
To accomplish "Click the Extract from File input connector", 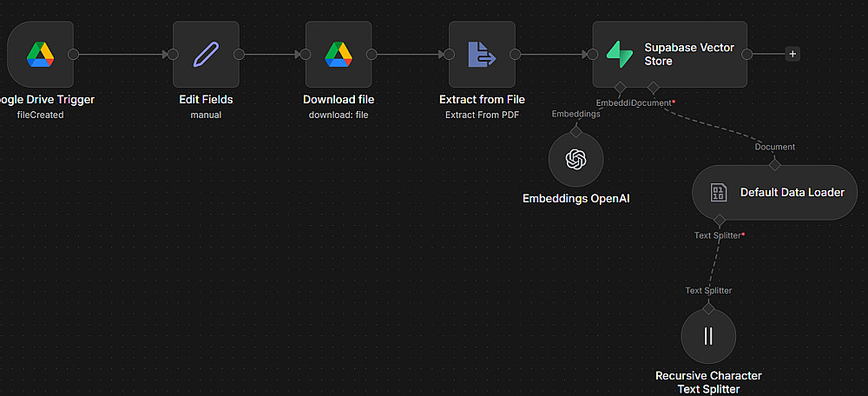I will click(x=449, y=55).
